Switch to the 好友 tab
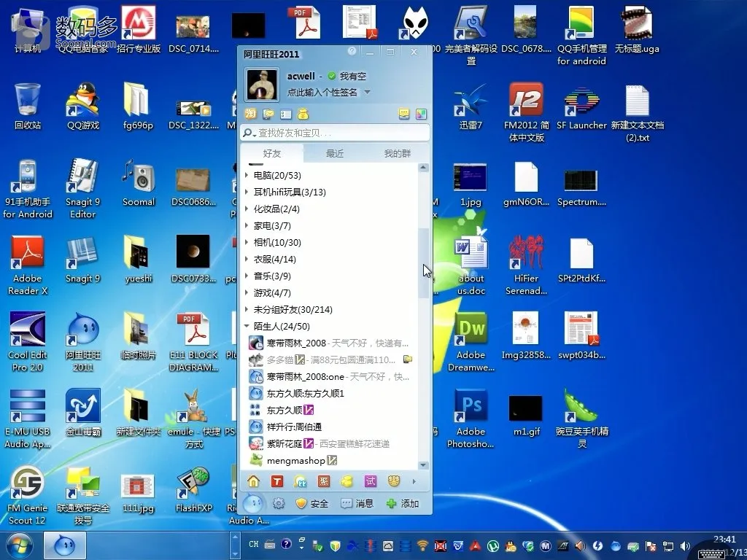747x560 pixels. coord(271,153)
